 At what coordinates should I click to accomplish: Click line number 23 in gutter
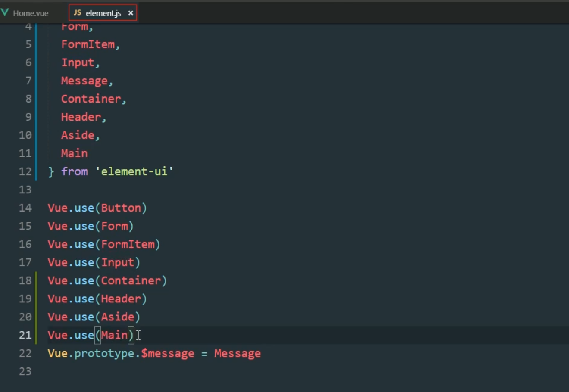point(25,371)
